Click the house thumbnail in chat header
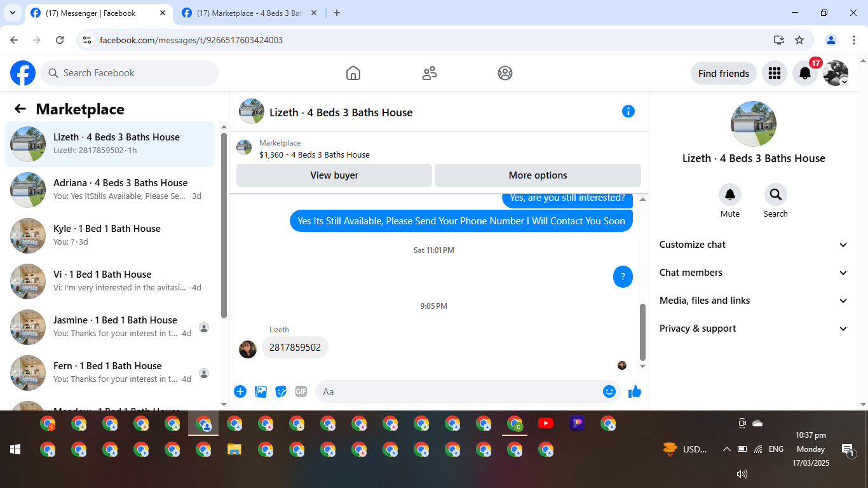868x488 pixels. [x=252, y=111]
